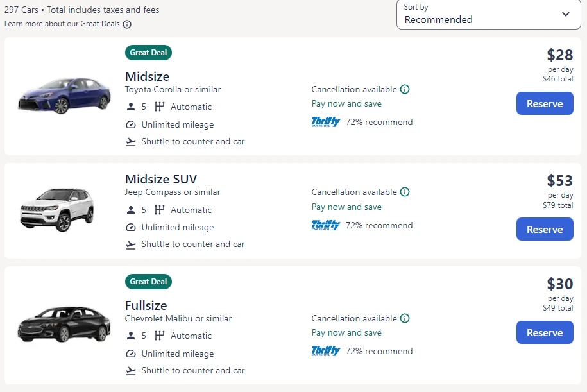Click the Jeep Compass transmission icon
The width and height of the screenshot is (587, 392).
point(160,210)
